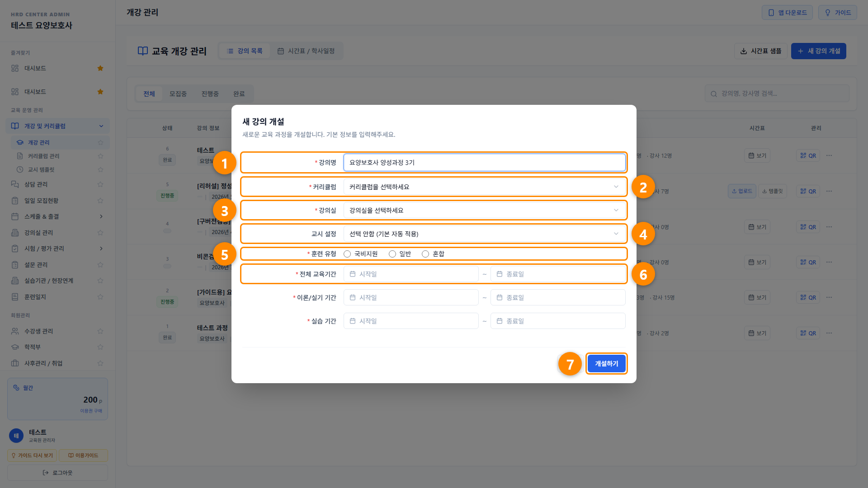Open more options in 강사 2명 row
This screenshot has height=488, width=868.
click(829, 333)
